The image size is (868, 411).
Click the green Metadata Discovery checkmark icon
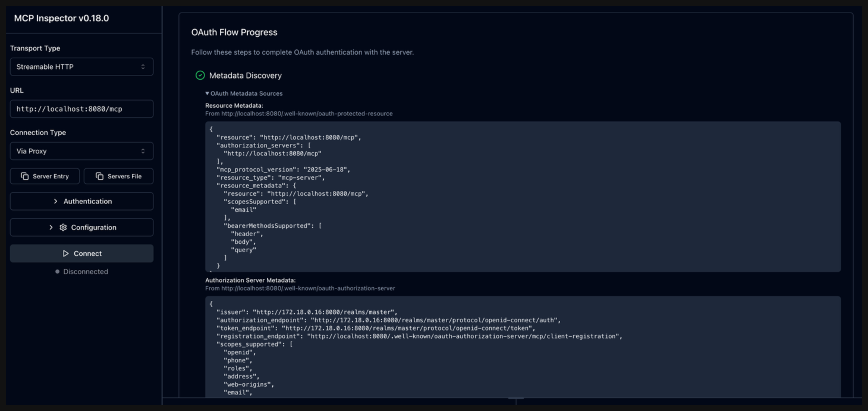coord(200,75)
